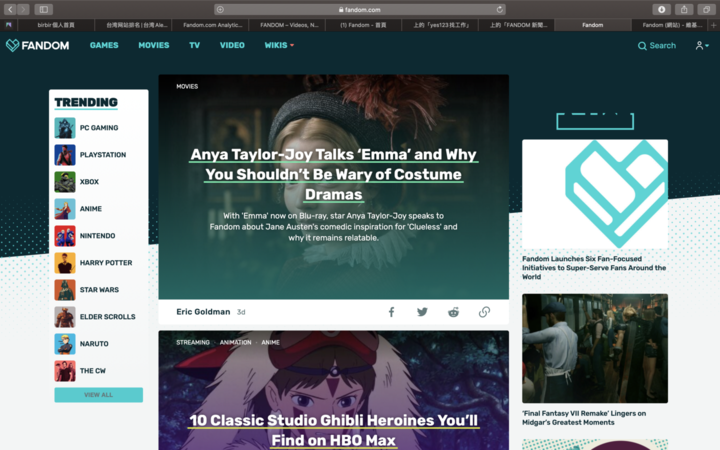This screenshot has width=720, height=450.
Task: Open Final Fantasy VII Remake article link
Action: click(x=584, y=418)
